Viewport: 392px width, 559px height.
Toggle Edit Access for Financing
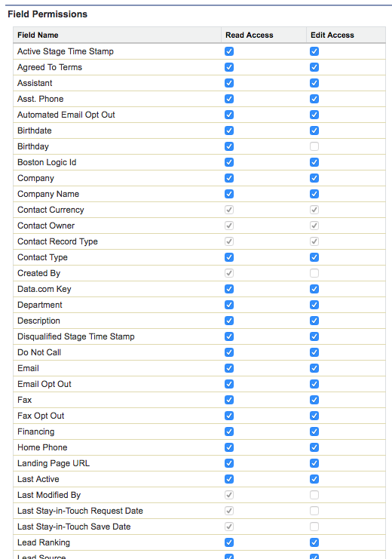(x=314, y=432)
